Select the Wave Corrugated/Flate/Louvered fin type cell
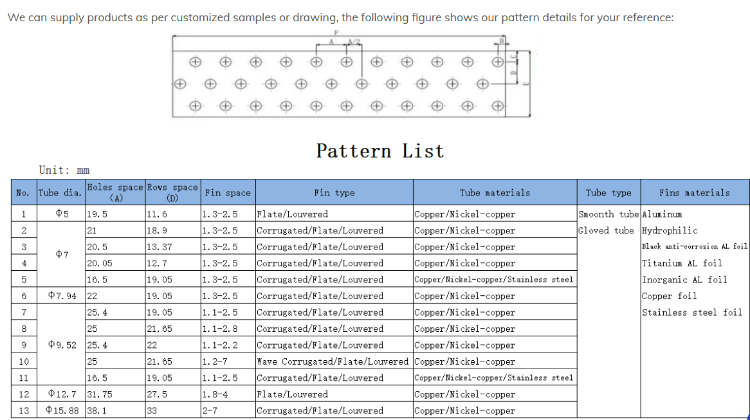The width and height of the screenshot is (750, 420). (332, 361)
